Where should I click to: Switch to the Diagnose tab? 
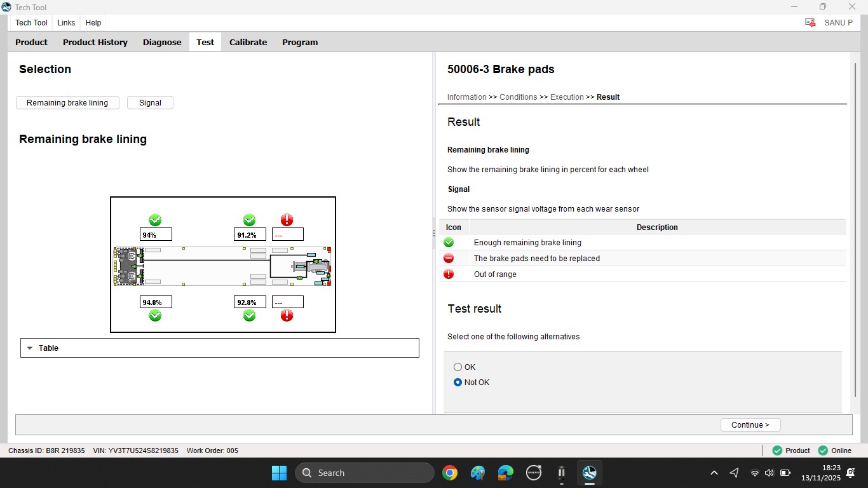pyautogui.click(x=162, y=43)
